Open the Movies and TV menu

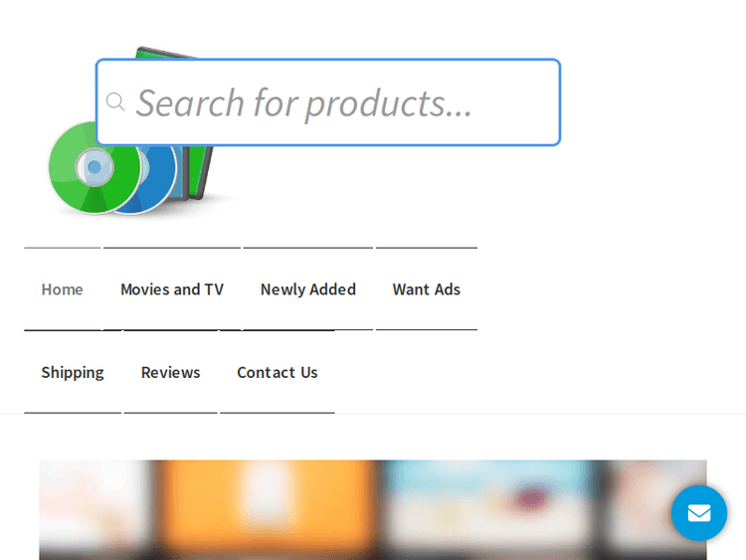pyautogui.click(x=172, y=289)
